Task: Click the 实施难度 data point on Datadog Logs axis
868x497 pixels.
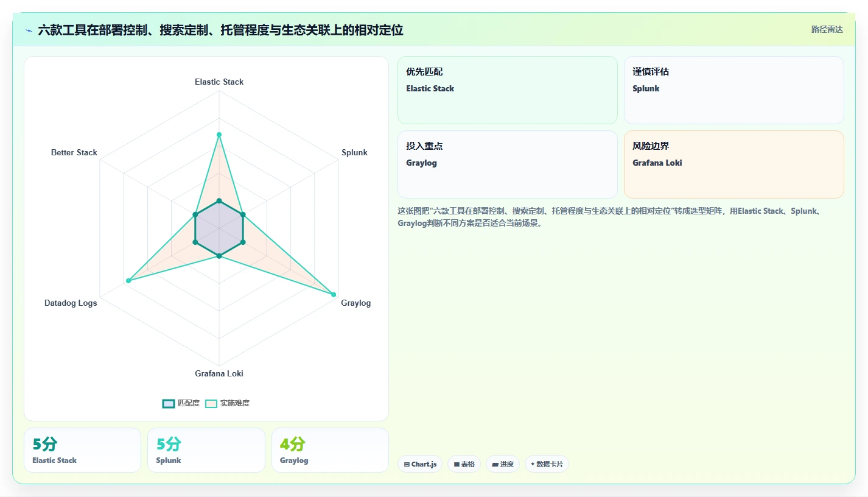Action: [x=128, y=281]
